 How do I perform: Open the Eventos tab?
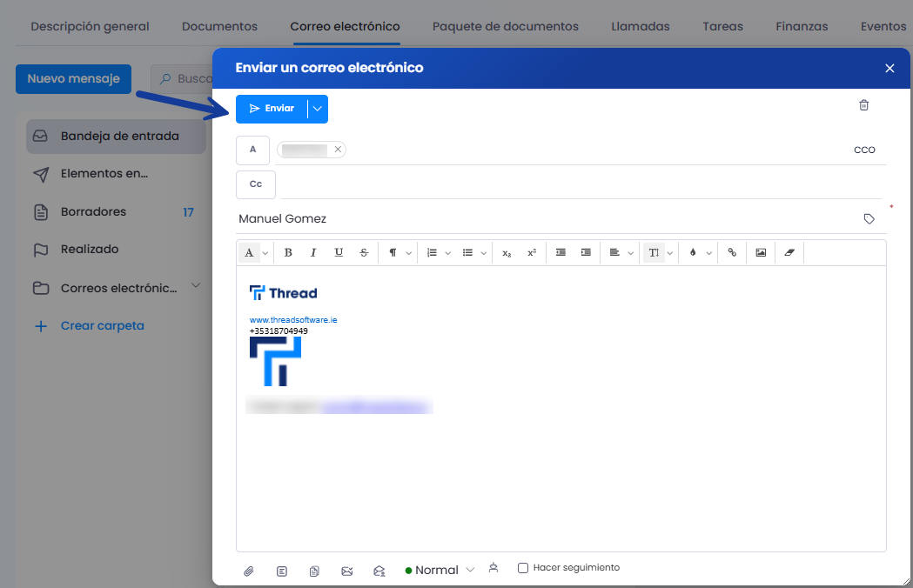(883, 26)
